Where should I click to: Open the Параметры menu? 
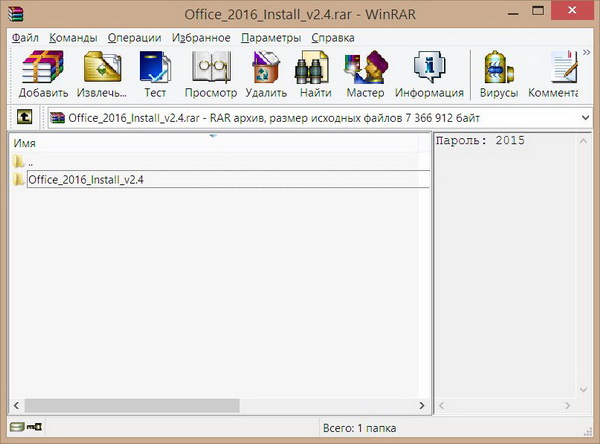(x=270, y=37)
